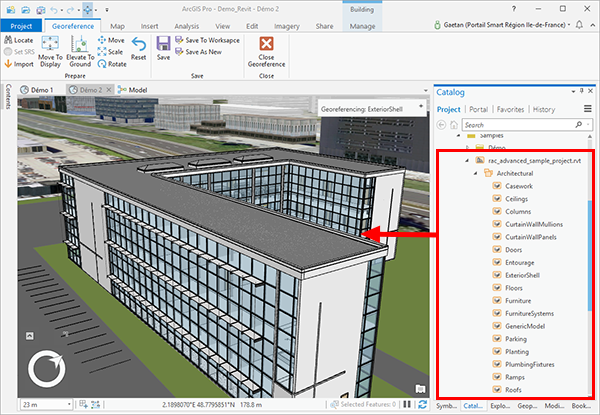The height and width of the screenshot is (415, 600).
Task: Click the scene navigator compass
Action: pyautogui.click(x=47, y=369)
